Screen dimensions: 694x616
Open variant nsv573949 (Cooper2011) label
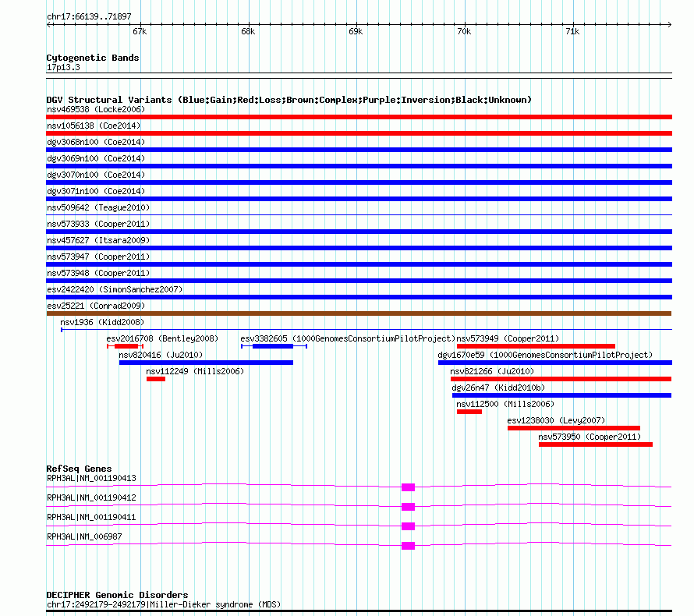coord(508,338)
